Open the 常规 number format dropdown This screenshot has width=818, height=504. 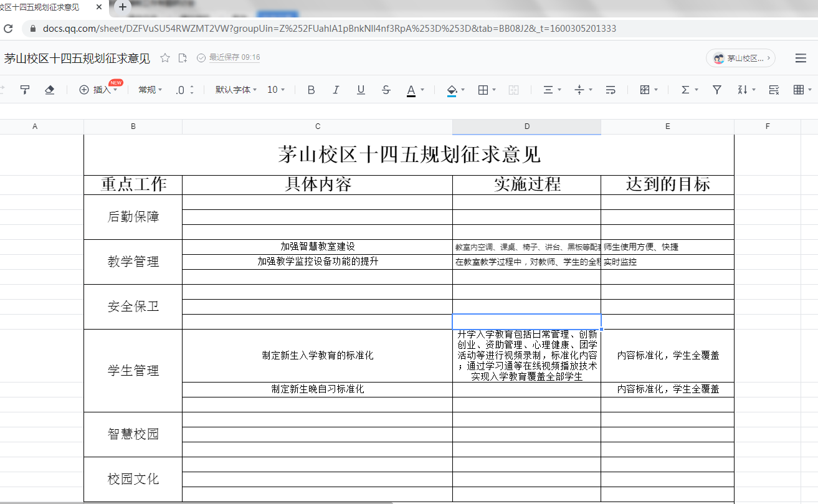(150, 90)
